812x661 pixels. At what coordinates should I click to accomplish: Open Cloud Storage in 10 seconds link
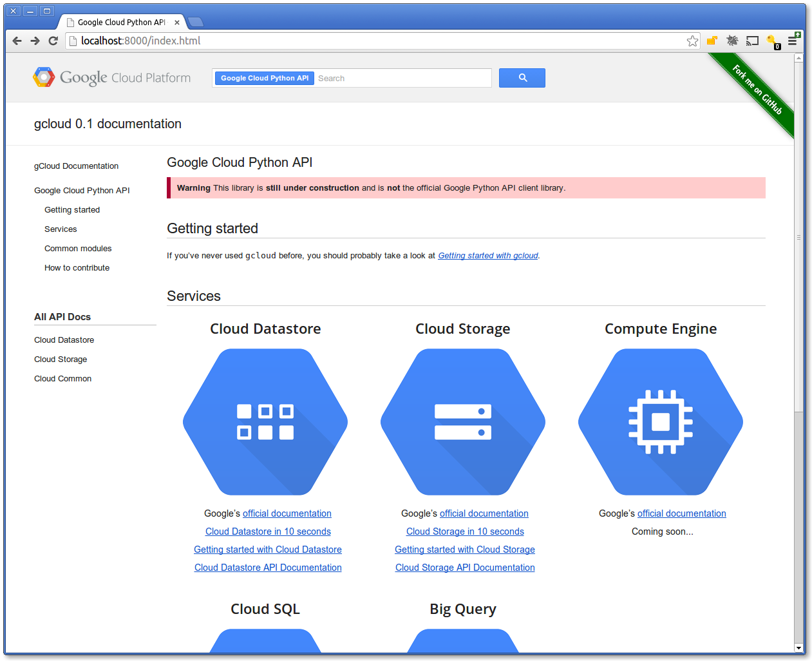[x=465, y=532]
